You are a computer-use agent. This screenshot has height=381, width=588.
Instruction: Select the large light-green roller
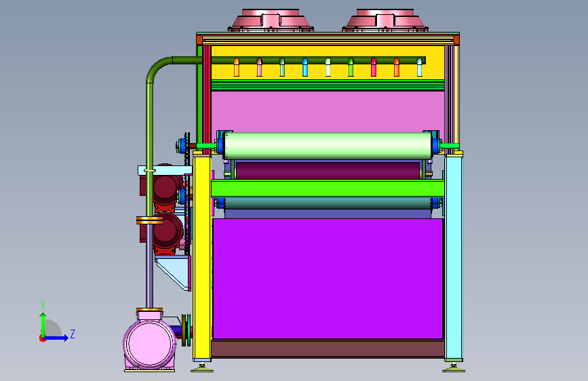click(x=328, y=146)
